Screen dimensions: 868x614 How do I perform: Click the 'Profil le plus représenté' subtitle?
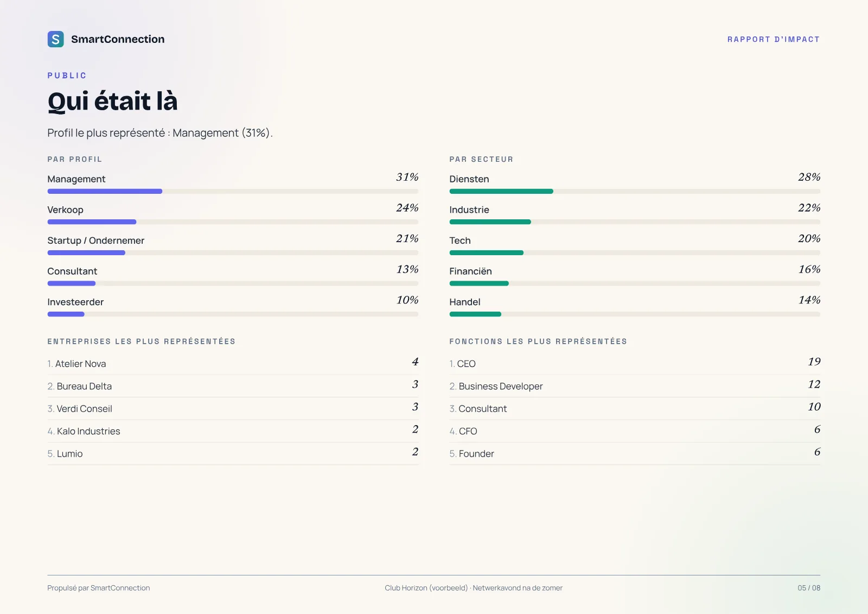pyautogui.click(x=160, y=133)
